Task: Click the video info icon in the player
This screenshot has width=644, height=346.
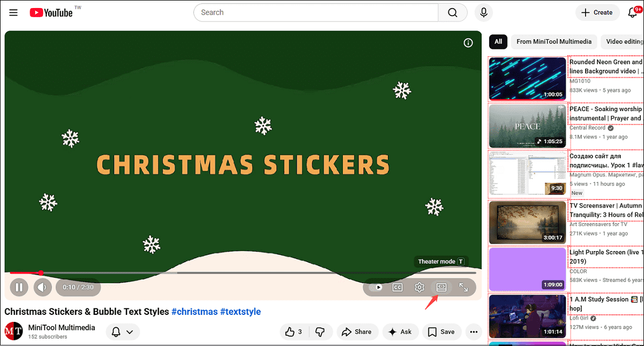Action: point(468,43)
